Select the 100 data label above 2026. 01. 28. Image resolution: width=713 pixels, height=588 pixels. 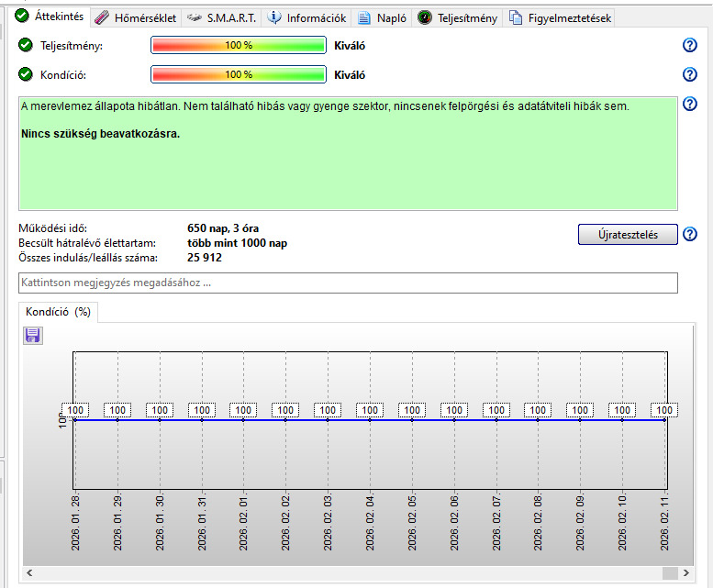tap(75, 410)
